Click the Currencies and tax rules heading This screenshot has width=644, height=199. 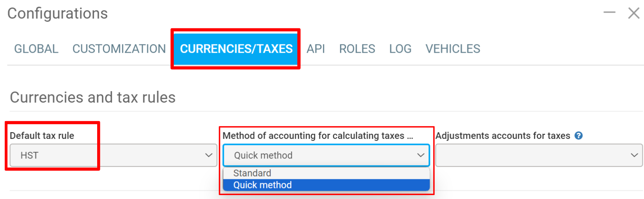(x=93, y=98)
